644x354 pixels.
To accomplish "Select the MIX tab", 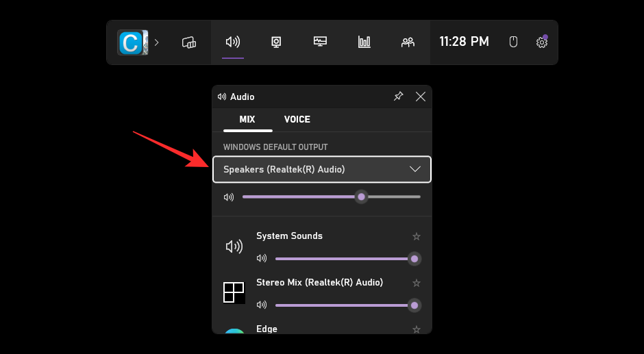I will pos(247,119).
